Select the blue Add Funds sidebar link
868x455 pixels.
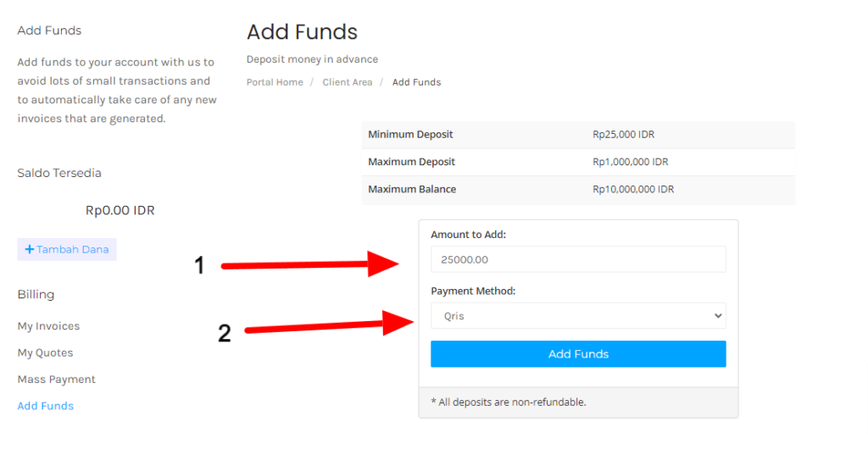click(46, 406)
